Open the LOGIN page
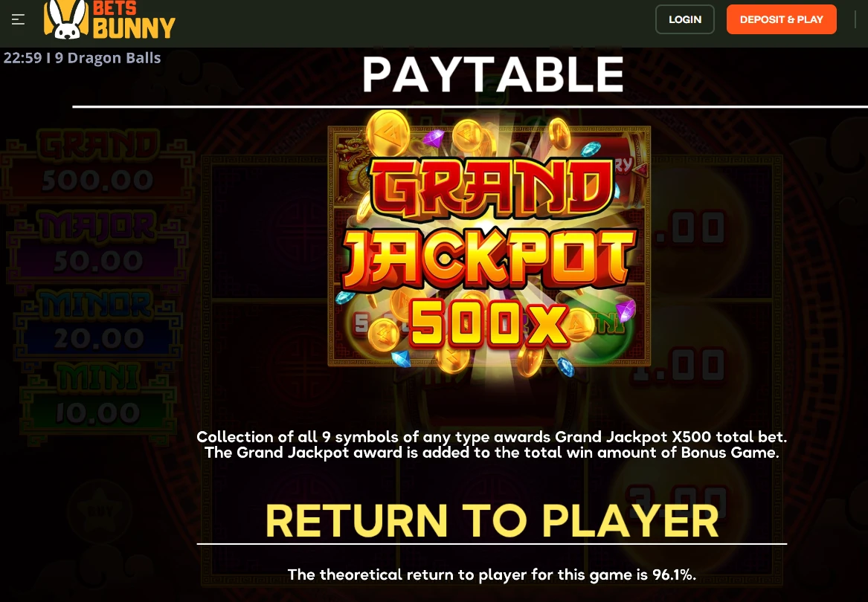The width and height of the screenshot is (868, 602). click(685, 19)
